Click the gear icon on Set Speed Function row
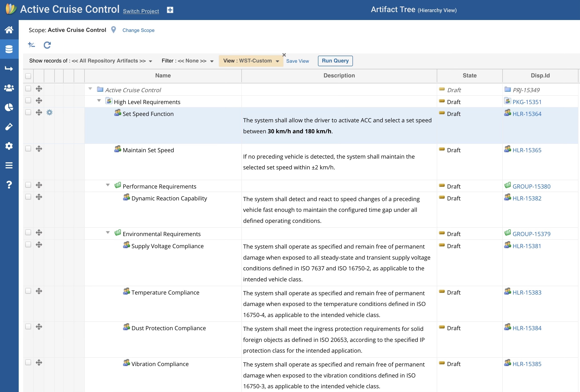Viewport: 580px width, 392px height. 50,113
